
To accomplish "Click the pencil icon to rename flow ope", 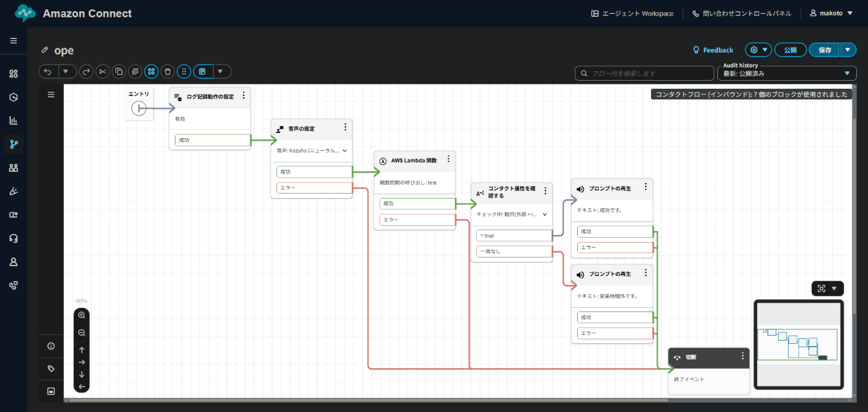I will pyautogui.click(x=45, y=50).
